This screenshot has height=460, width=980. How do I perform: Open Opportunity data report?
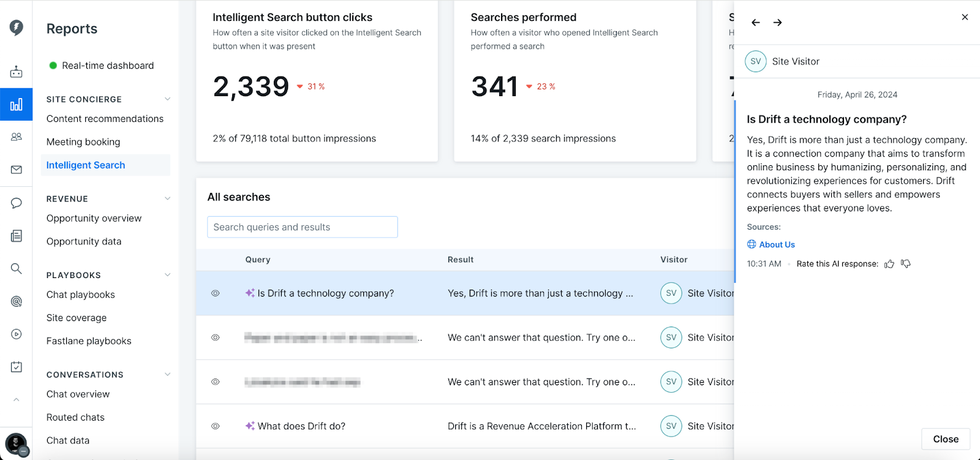(x=84, y=241)
